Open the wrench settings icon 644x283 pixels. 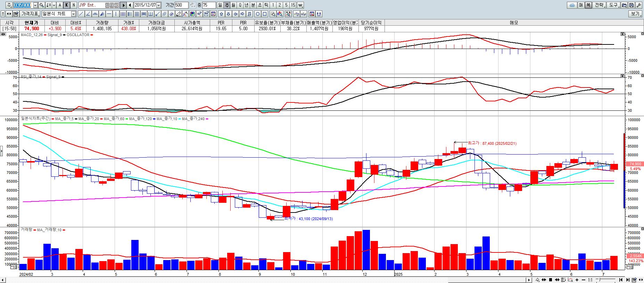pos(639,5)
